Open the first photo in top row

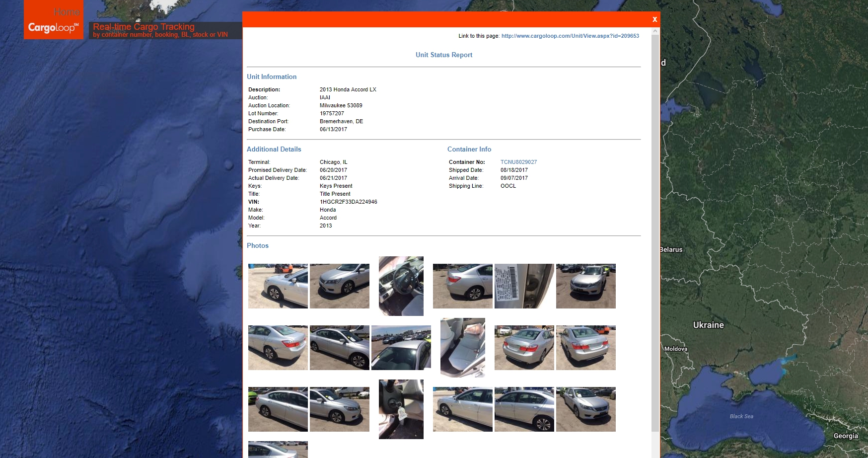[x=278, y=286]
